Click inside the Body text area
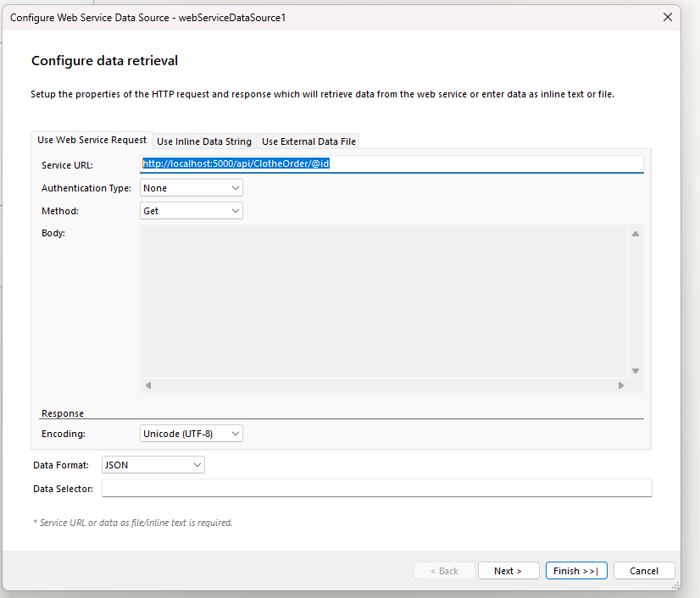 (x=384, y=301)
